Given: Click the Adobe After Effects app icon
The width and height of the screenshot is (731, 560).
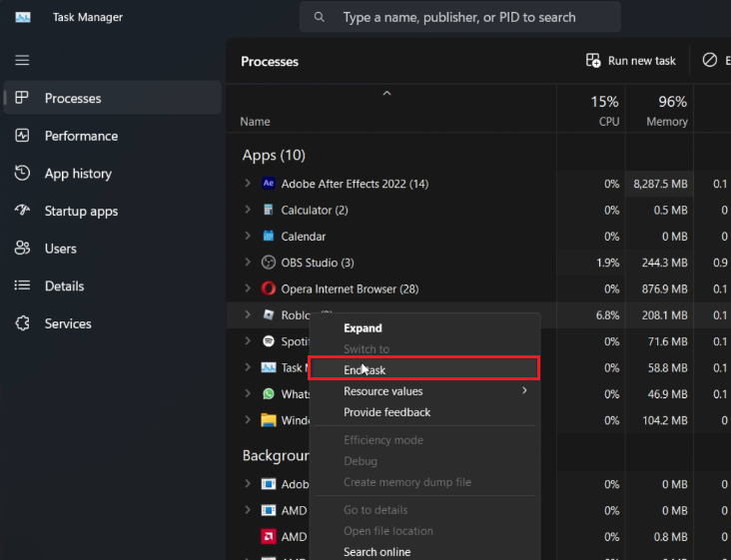Looking at the screenshot, I should tap(269, 184).
